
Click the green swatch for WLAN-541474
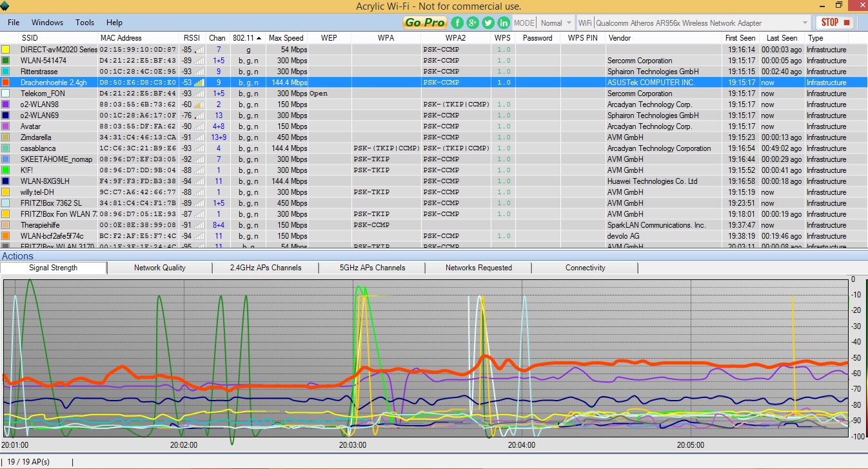pyautogui.click(x=6, y=61)
